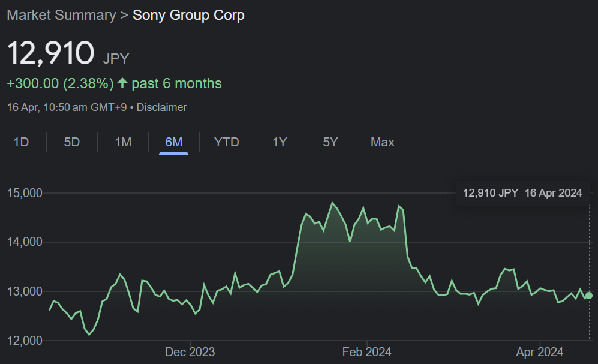This screenshot has height=364, width=598.
Task: Click the +300.00 (2.38%) change text
Action: [x=60, y=83]
